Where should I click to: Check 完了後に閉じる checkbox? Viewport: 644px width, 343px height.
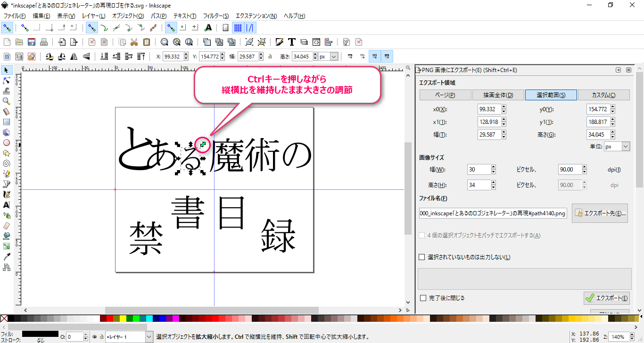coord(423,298)
